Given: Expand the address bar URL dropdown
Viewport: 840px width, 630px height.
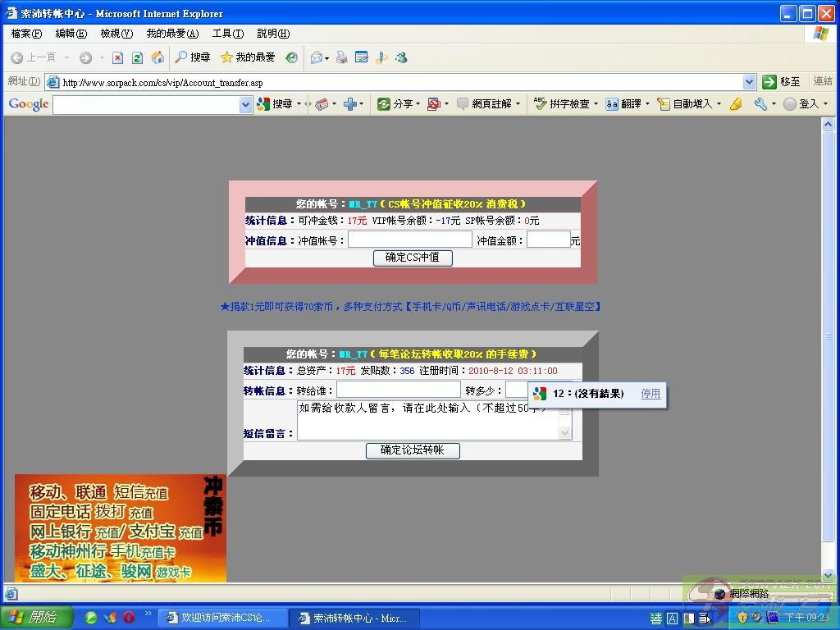Looking at the screenshot, I should 749,82.
